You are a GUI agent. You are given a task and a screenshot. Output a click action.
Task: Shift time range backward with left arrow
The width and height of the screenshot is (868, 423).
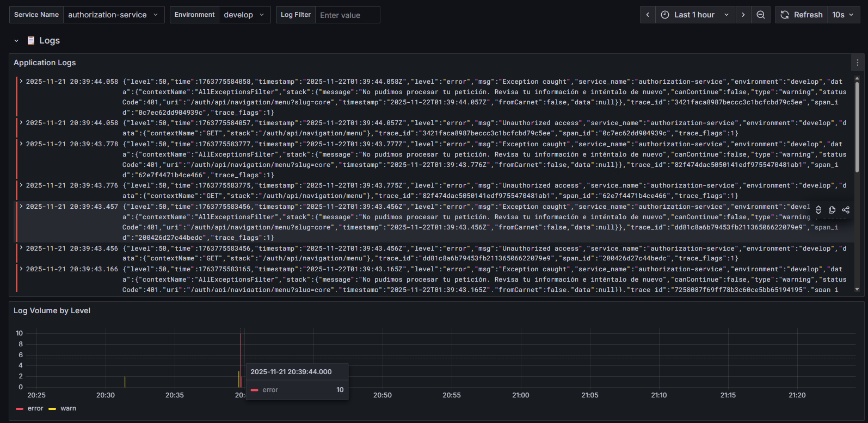(648, 15)
